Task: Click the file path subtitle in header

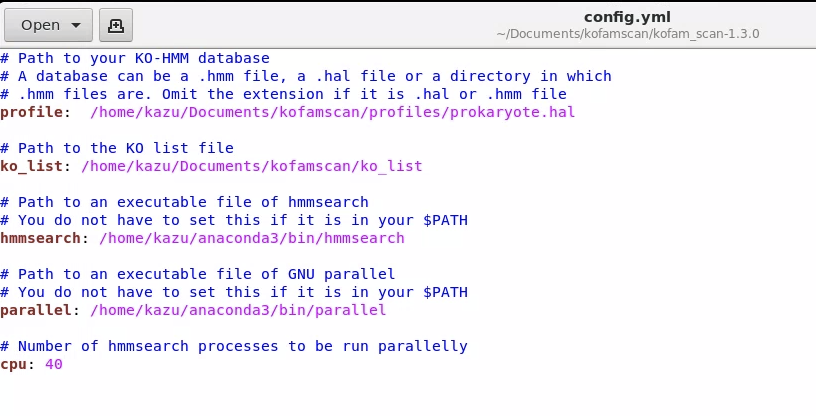Action: tap(628, 34)
